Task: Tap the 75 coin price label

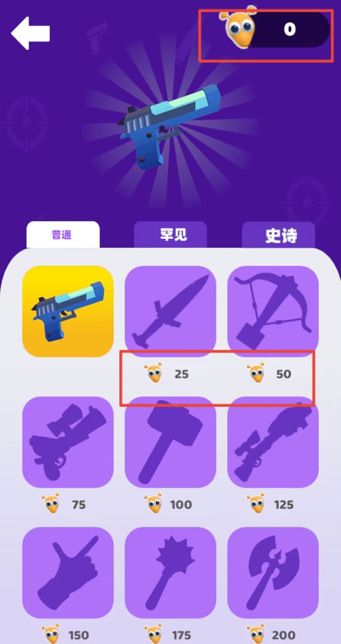Action: point(79,504)
